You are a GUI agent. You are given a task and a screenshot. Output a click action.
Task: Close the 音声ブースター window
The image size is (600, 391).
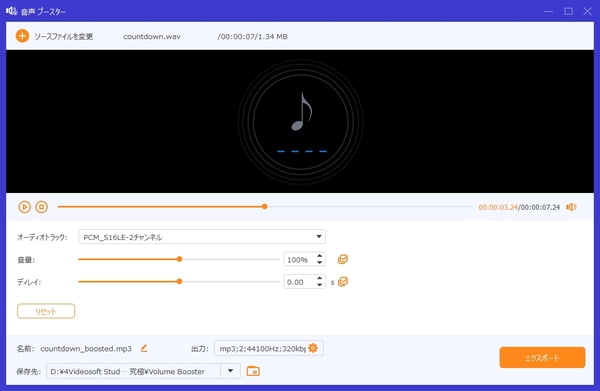coord(588,11)
